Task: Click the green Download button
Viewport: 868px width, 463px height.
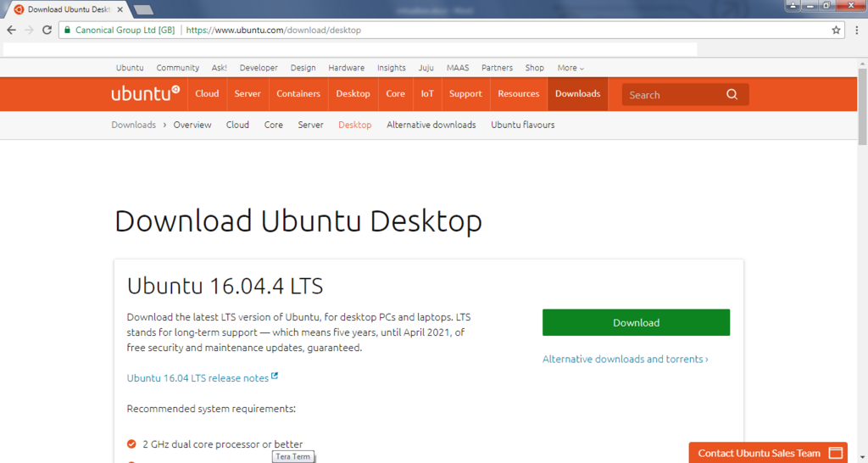Action: pyautogui.click(x=636, y=322)
